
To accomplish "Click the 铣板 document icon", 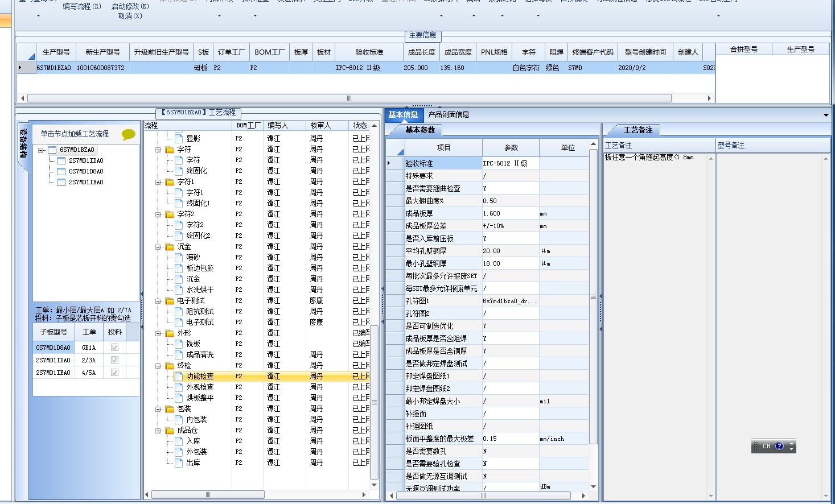I will (x=179, y=344).
